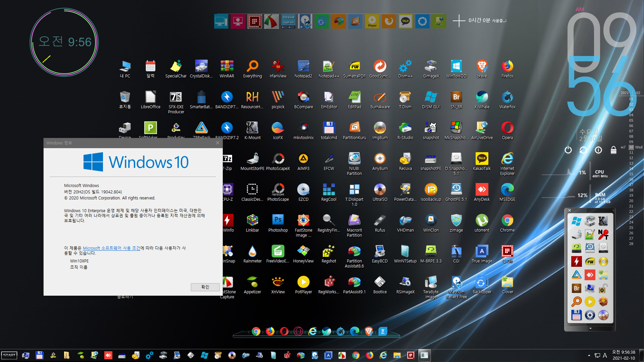Open LibreOffice desktop shortcut
Screen dimensions: 644x362
pos(150,100)
